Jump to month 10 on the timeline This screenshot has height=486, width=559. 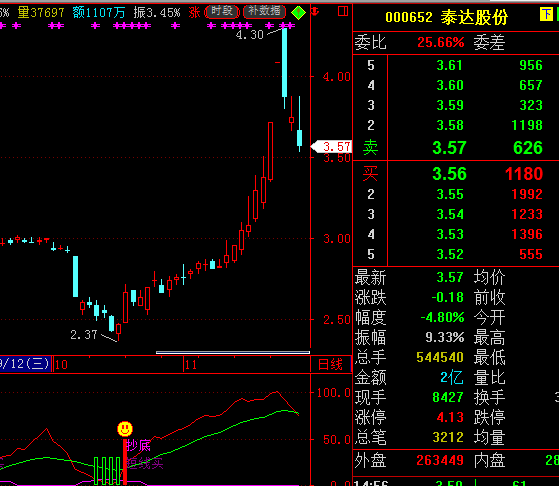[x=61, y=364]
